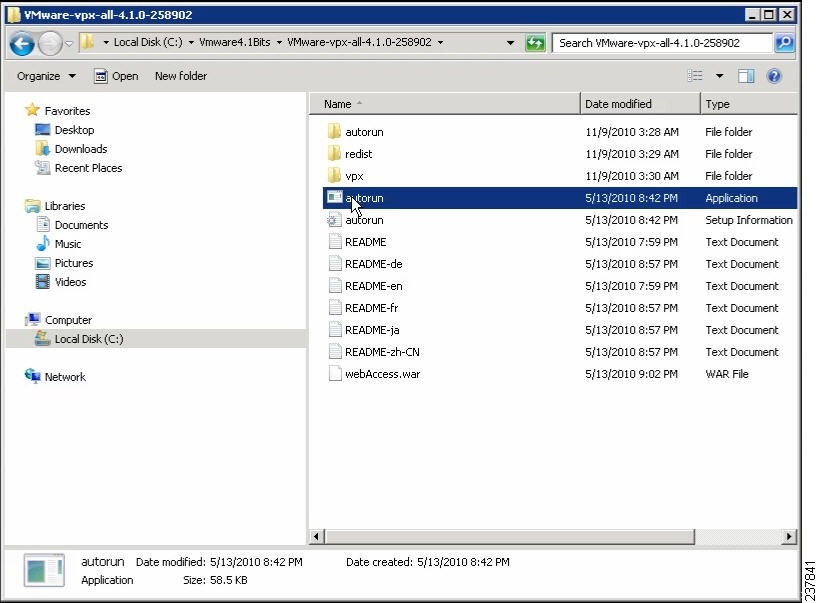Open help with the question mark icon

point(774,76)
